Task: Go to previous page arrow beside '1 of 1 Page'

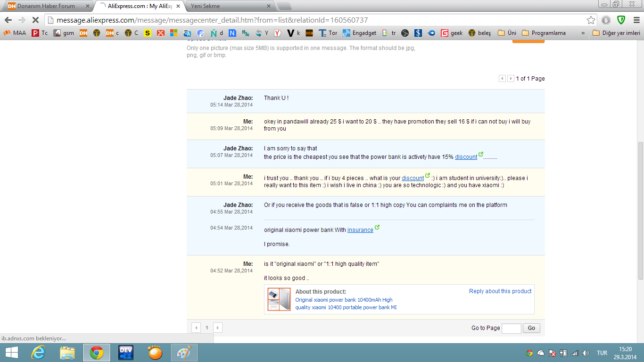Action: (502, 79)
